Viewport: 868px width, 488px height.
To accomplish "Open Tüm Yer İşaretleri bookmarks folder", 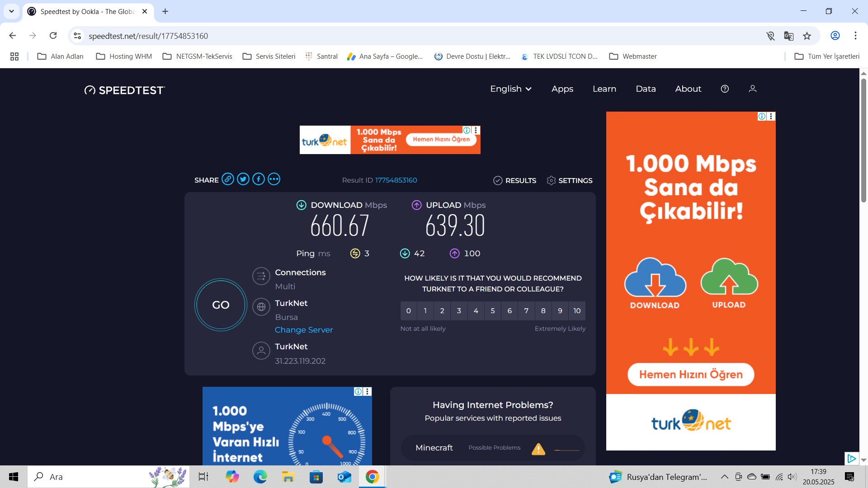I will click(827, 56).
